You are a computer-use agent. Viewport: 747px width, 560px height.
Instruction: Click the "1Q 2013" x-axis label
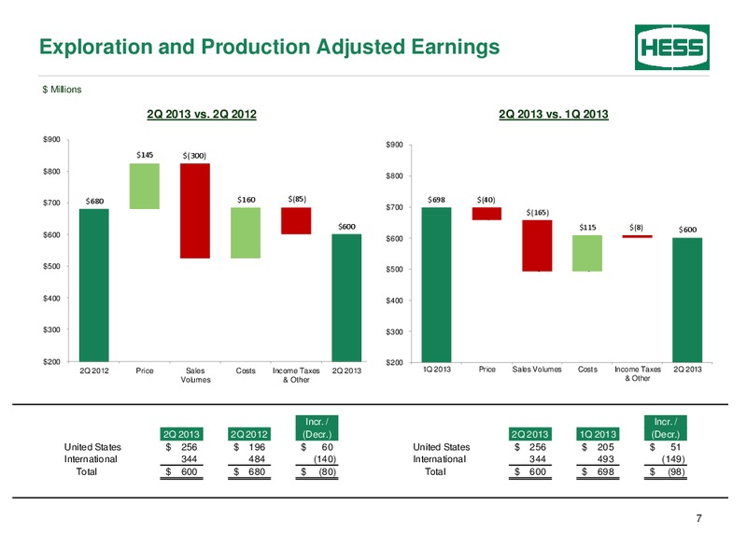(436, 369)
